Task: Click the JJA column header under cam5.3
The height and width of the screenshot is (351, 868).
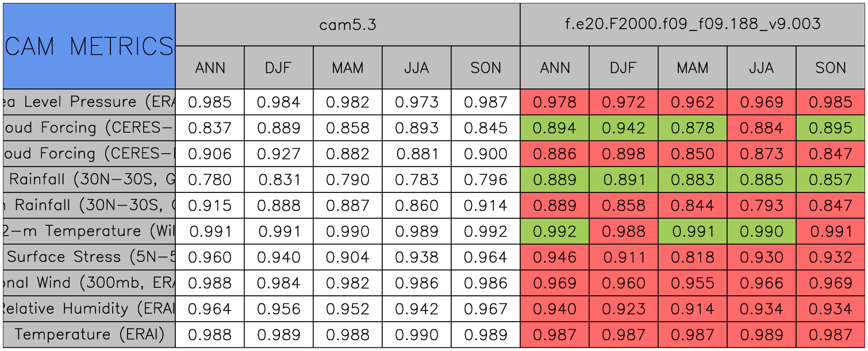Action: point(417,68)
